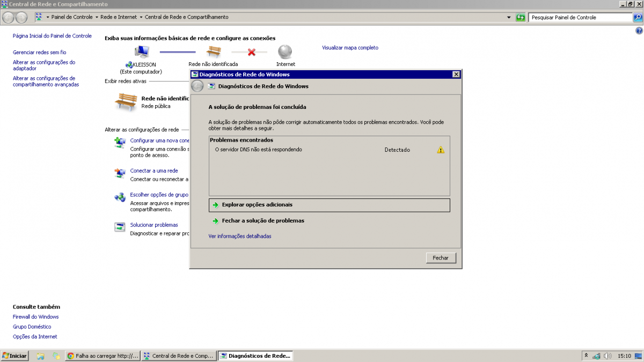
Task: Click the Control Panel icon in address bar
Action: [39, 17]
